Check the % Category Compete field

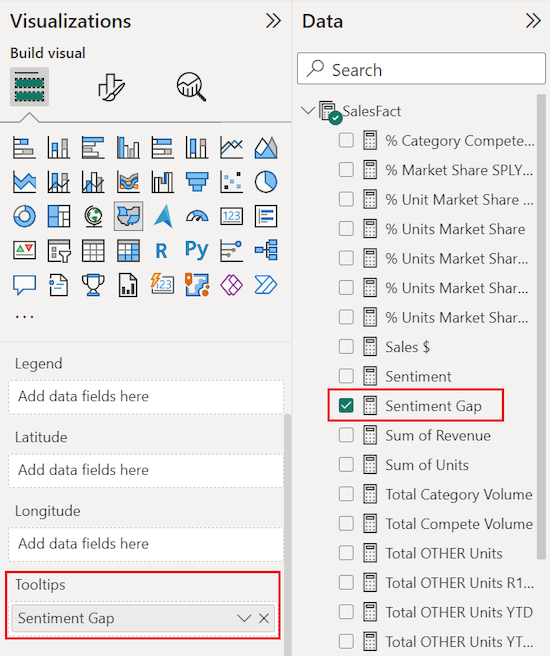click(346, 141)
